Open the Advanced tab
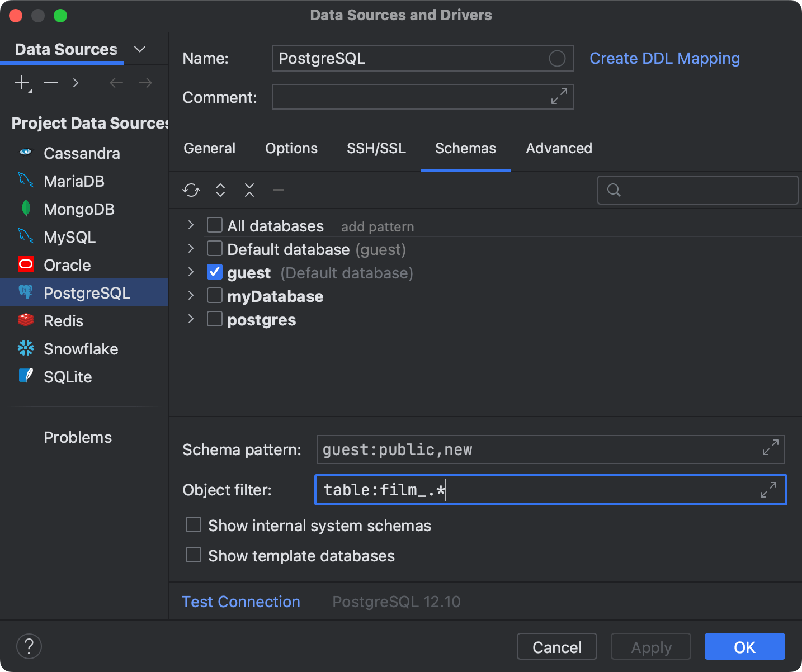The image size is (802, 672). 559,148
